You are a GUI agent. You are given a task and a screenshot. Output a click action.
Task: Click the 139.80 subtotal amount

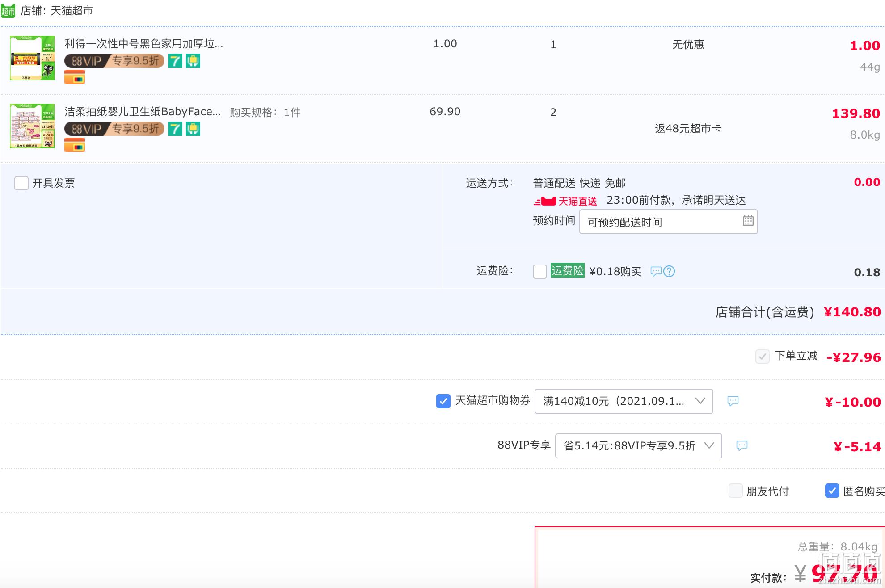[855, 113]
